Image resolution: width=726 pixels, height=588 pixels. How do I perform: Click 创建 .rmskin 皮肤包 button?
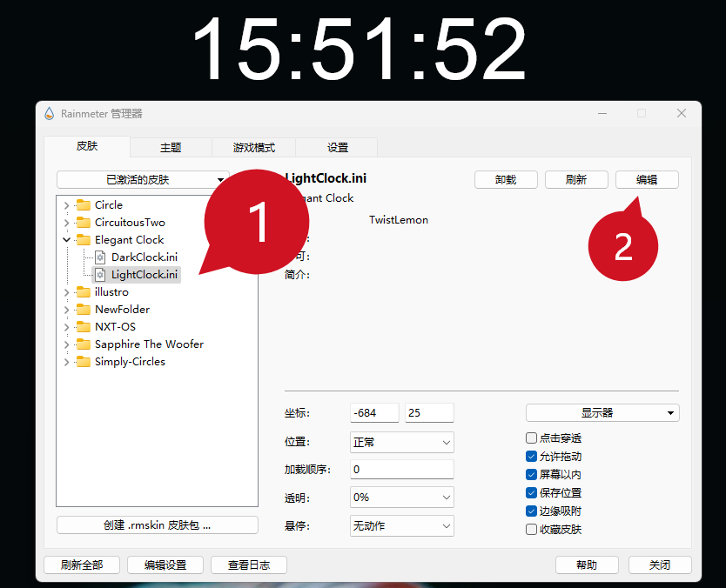(x=157, y=525)
